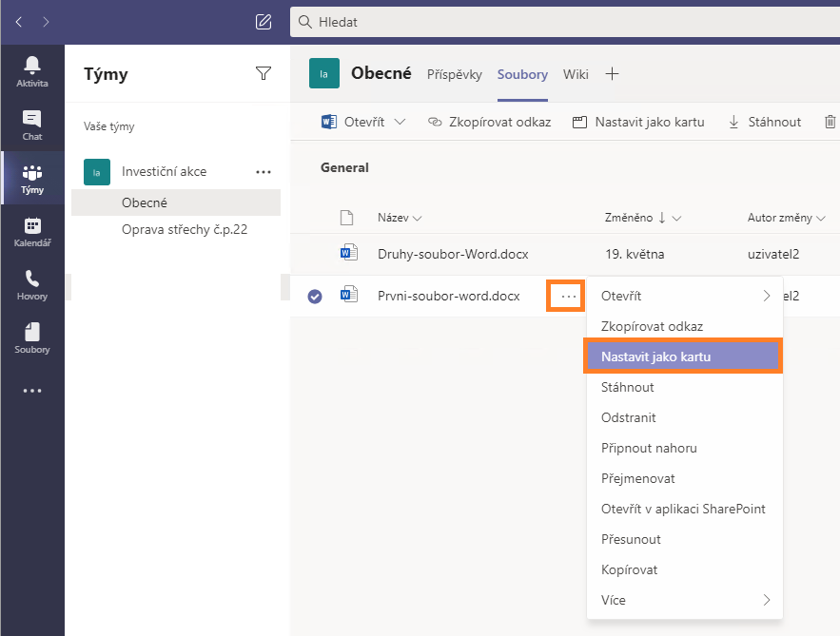Open more options for Investiční akce
This screenshot has width=840, height=636.
click(264, 172)
